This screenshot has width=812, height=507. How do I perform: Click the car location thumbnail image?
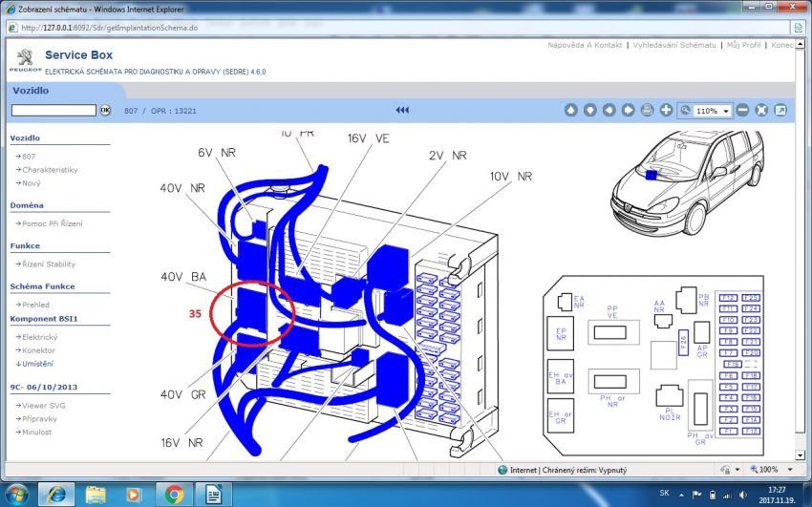(687, 181)
